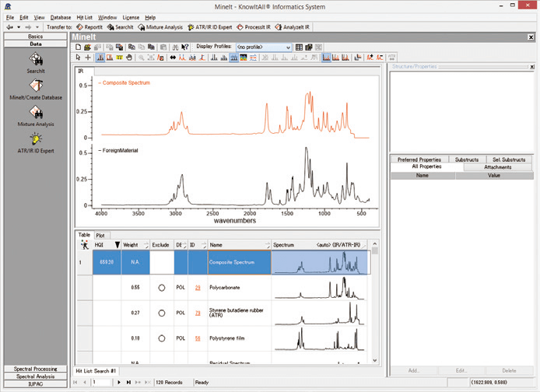Toggle the highlighted spectrum view button after separator
This screenshot has height=392, width=540.
(x=326, y=58)
